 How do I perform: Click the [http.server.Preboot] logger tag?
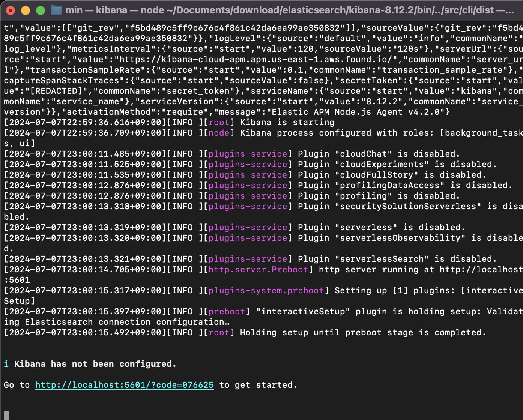tap(258, 270)
